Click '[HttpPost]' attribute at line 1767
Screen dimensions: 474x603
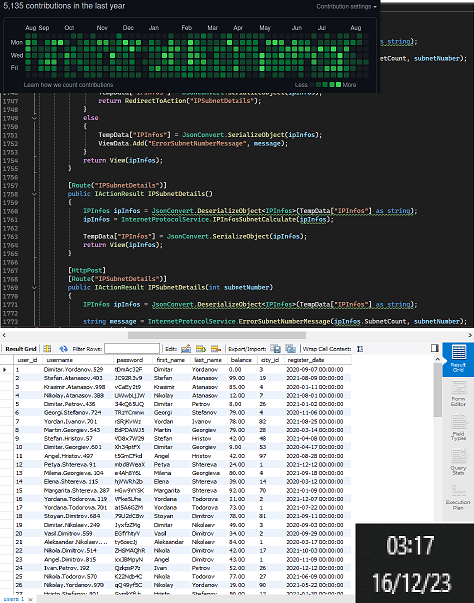tap(87, 270)
